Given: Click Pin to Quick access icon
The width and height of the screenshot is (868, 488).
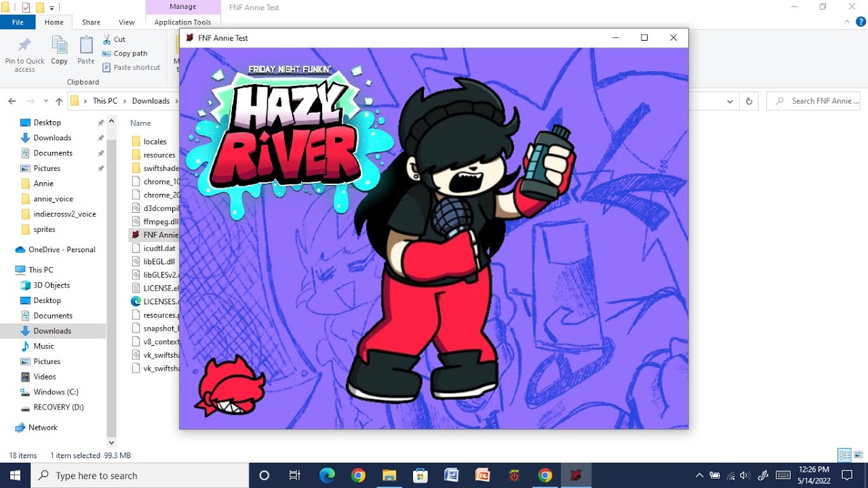Looking at the screenshot, I should tap(24, 55).
